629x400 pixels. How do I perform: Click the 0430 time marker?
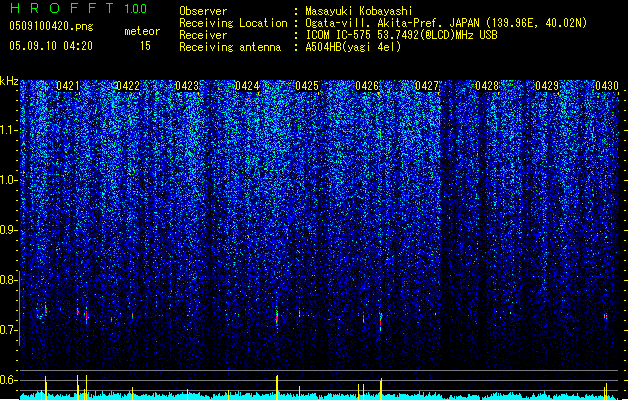pyautogui.click(x=607, y=86)
